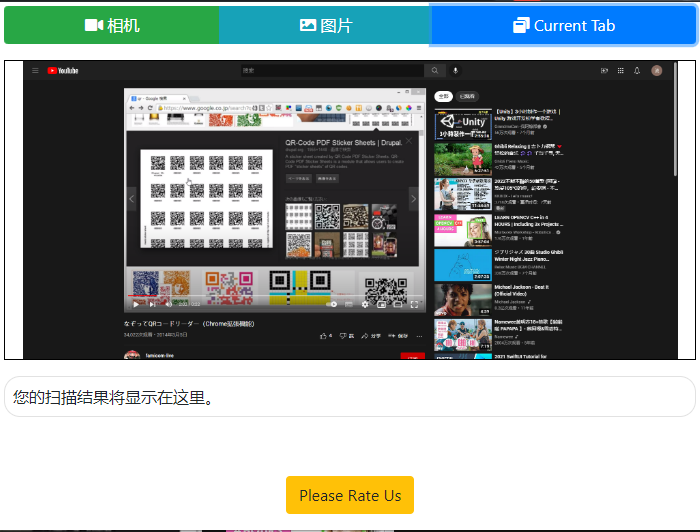700x532 pixels.
Task: Open the LEARN OPENCV C++ video title
Action: [528, 221]
